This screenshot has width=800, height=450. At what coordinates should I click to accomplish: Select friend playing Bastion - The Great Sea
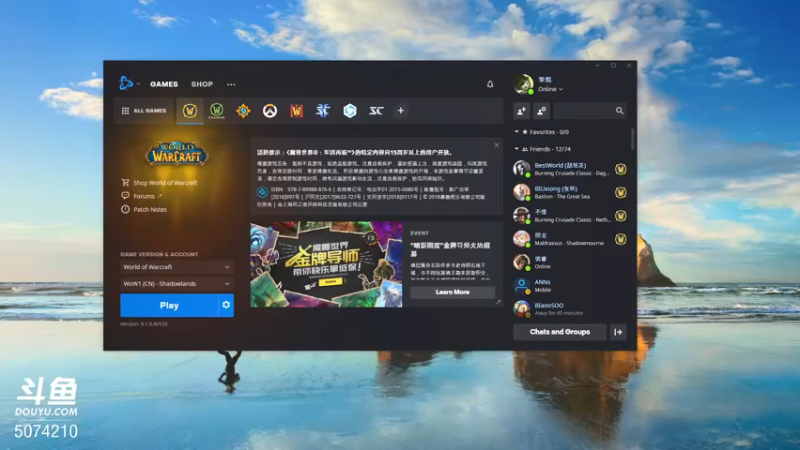point(569,192)
